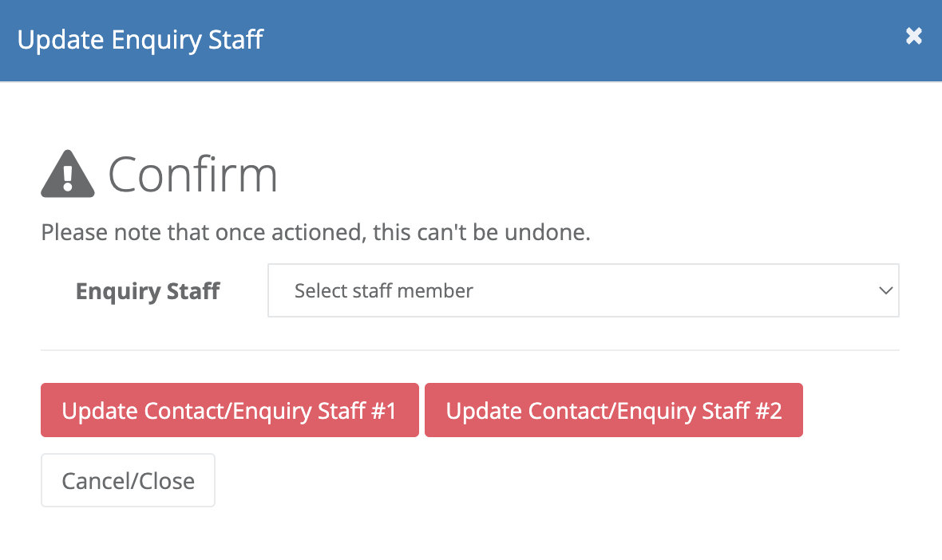Choose the Cancel/Close button
Viewport: 942px width, 560px height.
click(128, 480)
